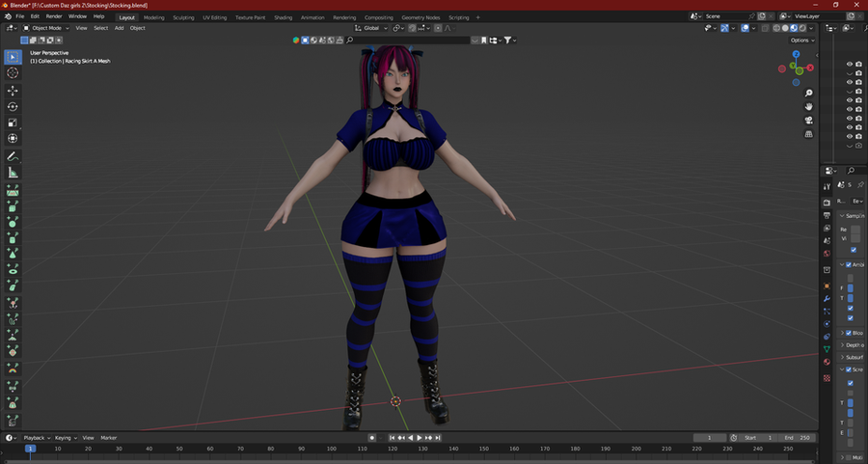868x464 pixels.
Task: Open the Global transform orientation dropdown
Action: (x=374, y=28)
